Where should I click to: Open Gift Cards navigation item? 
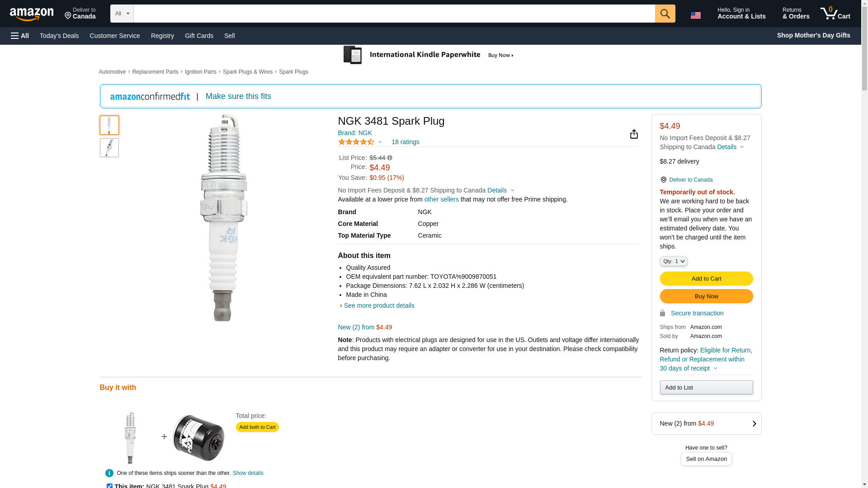tap(199, 36)
